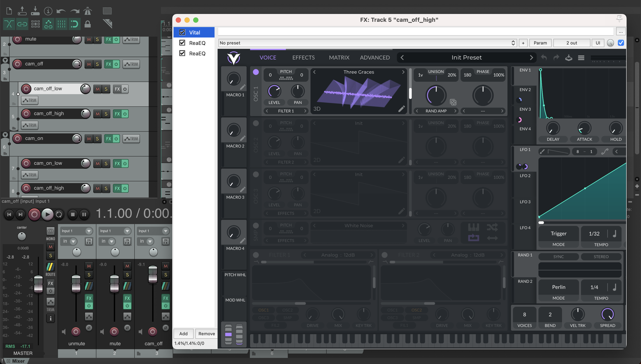The image size is (641, 364).
Task: Click the Vital save preset icon
Action: [568, 58]
